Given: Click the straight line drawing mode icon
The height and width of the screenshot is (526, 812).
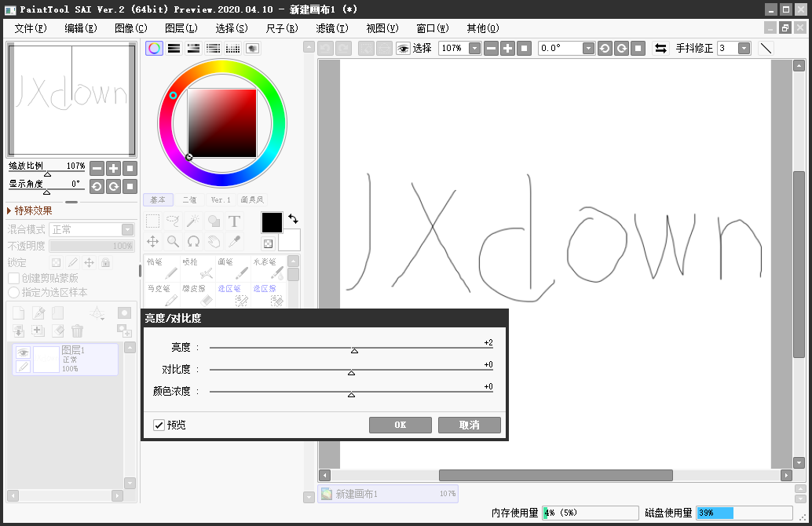Looking at the screenshot, I should [x=766, y=48].
